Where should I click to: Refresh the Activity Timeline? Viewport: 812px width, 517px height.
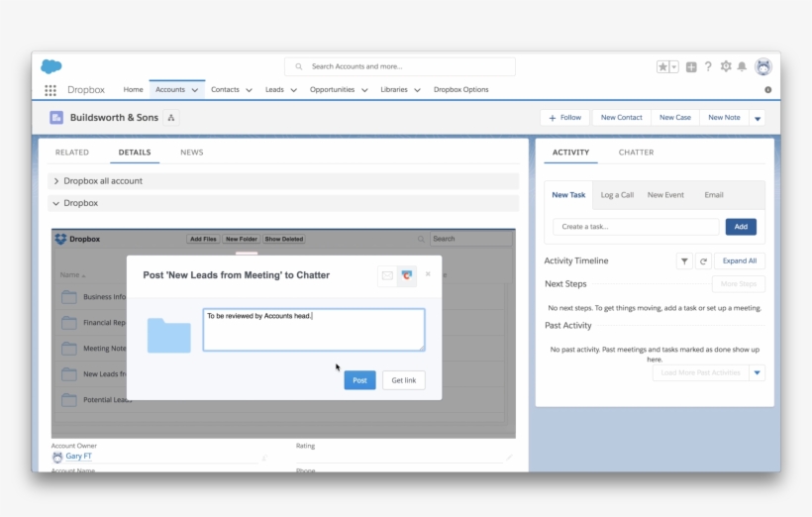tap(703, 261)
